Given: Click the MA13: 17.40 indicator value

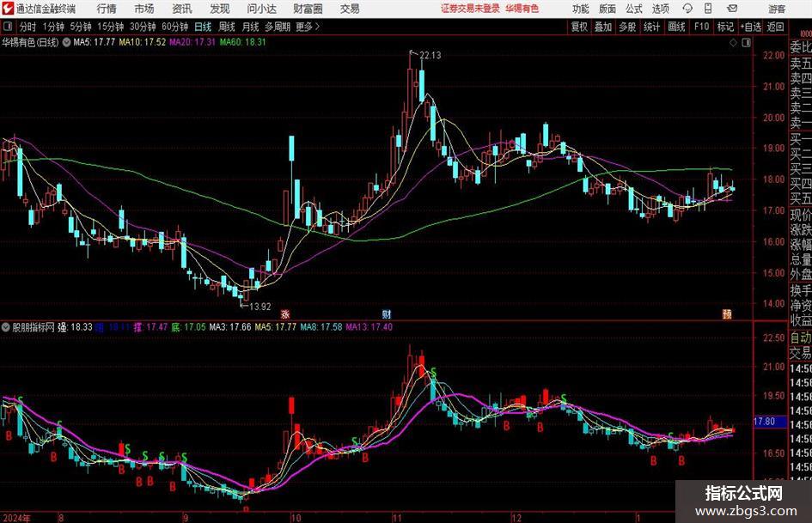Looking at the screenshot, I should tap(369, 327).
